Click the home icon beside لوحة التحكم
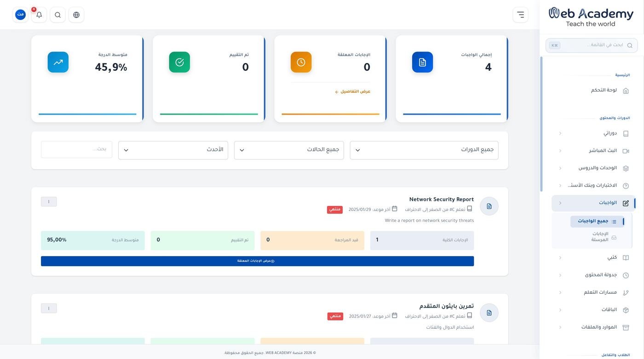 tap(626, 91)
